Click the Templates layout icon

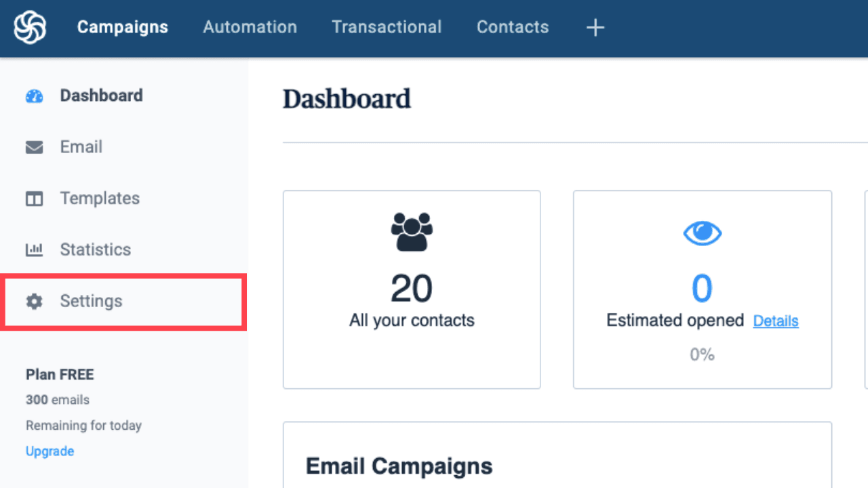[x=34, y=199]
